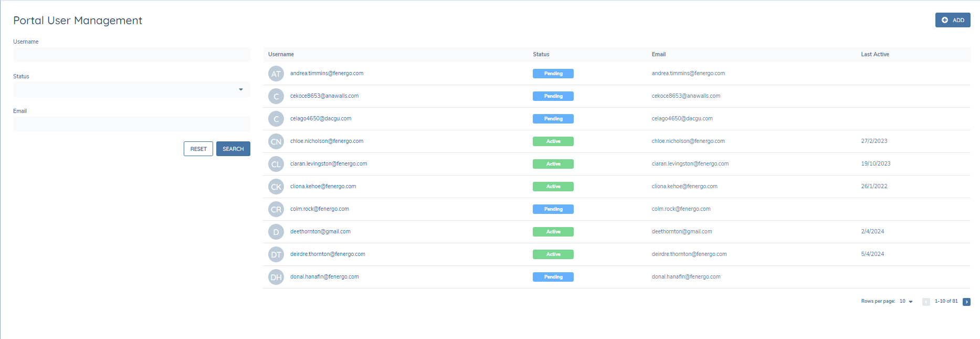Click the SEARCH button
The image size is (980, 339).
pyautogui.click(x=233, y=149)
